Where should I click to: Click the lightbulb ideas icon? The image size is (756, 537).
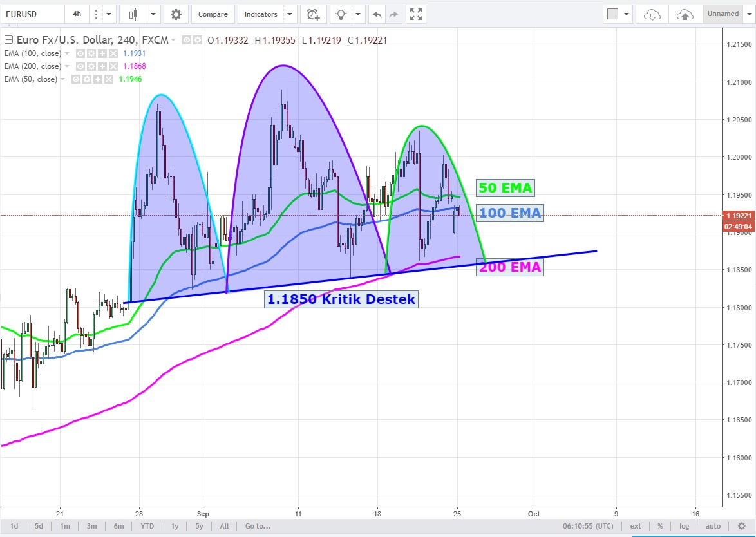pos(341,14)
